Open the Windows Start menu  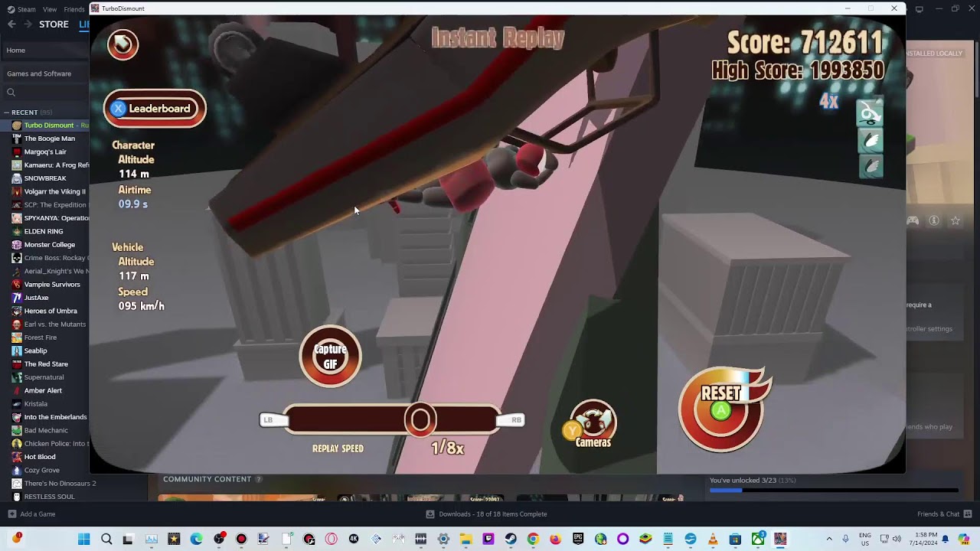point(84,539)
